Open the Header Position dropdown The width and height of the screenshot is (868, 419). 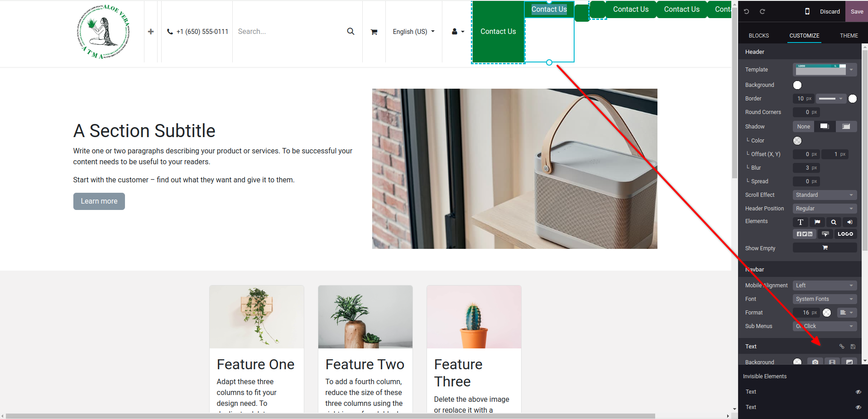(825, 209)
